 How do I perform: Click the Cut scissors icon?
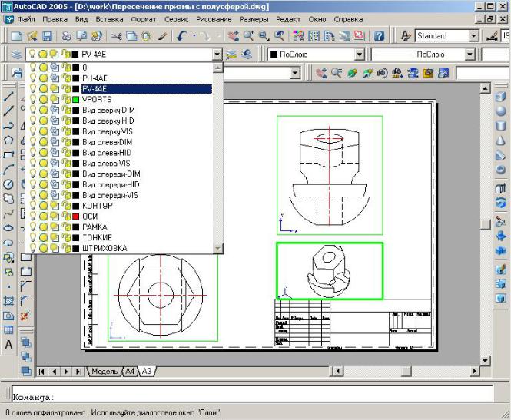coord(116,35)
